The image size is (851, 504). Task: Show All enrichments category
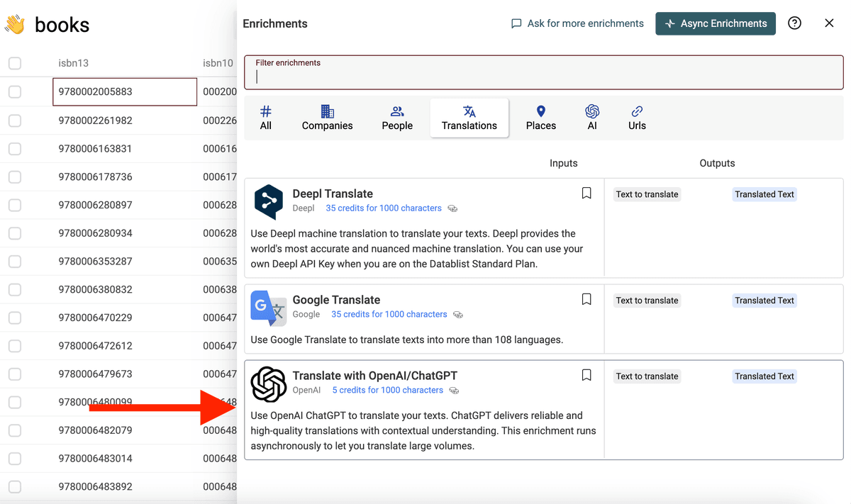coord(266,118)
